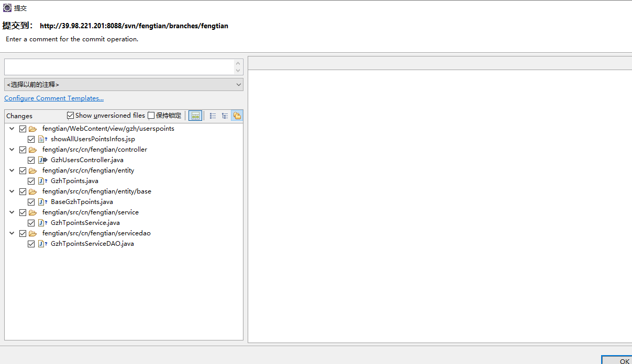This screenshot has width=632, height=364.
Task: Switch changes list to flat mode
Action: (213, 116)
